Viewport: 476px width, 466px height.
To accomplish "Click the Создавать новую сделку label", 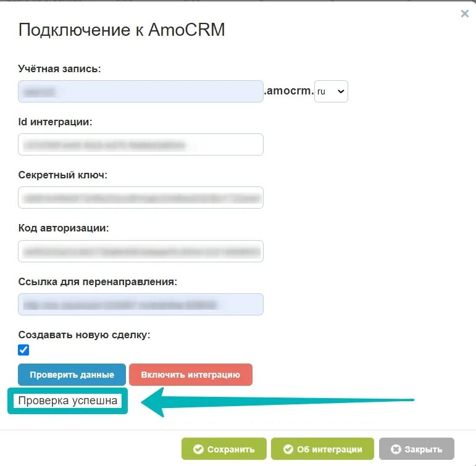I will [85, 335].
